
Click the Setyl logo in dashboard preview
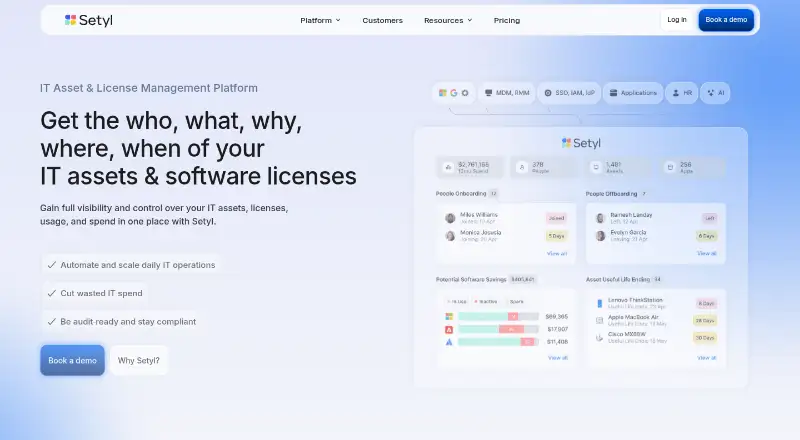click(x=581, y=143)
